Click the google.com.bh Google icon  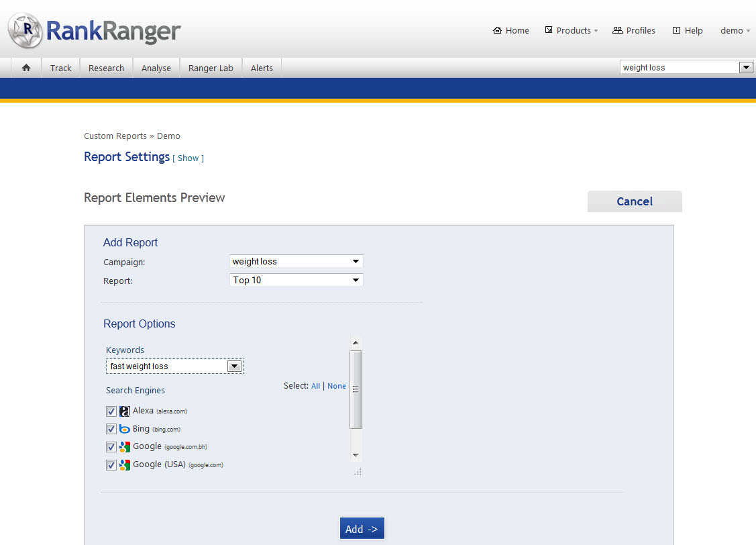tap(124, 447)
